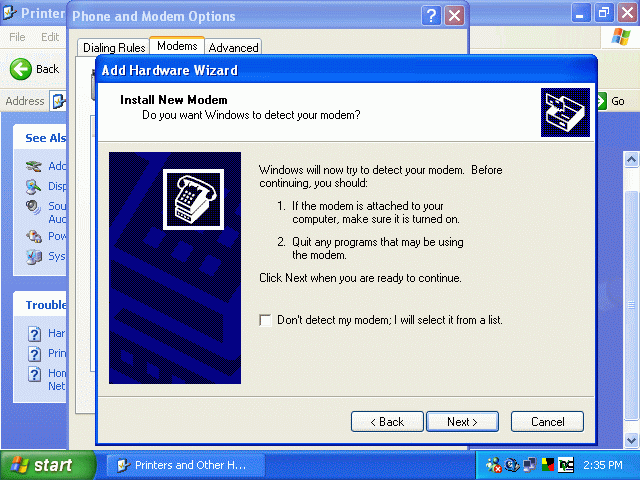Open Hardware troubleshooter help icon
Screen dimensions: 640x480
click(34, 334)
